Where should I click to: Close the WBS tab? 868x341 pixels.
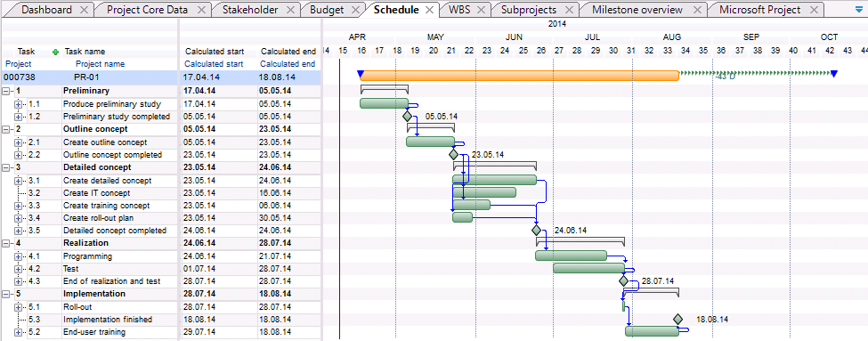pyautogui.click(x=481, y=10)
